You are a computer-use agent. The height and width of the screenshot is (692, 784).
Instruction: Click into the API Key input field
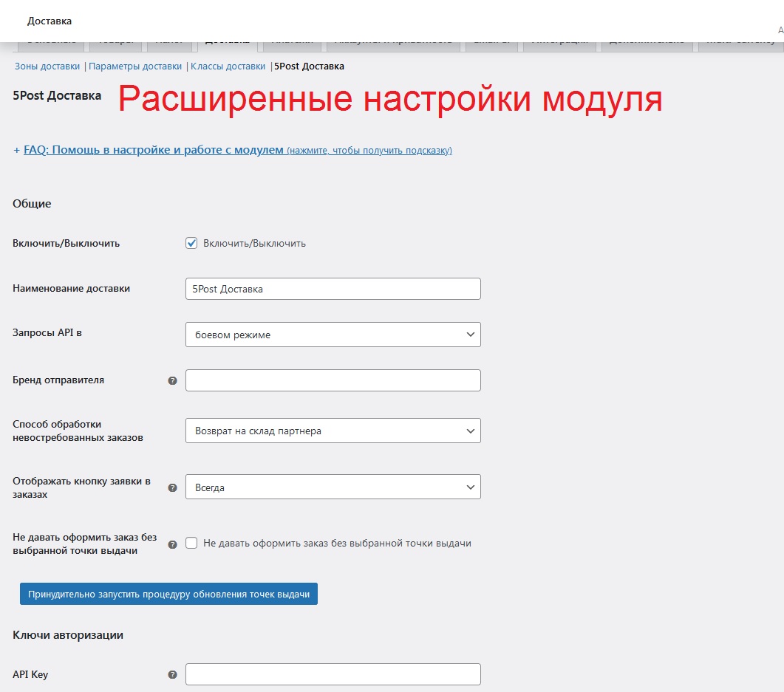pos(333,674)
